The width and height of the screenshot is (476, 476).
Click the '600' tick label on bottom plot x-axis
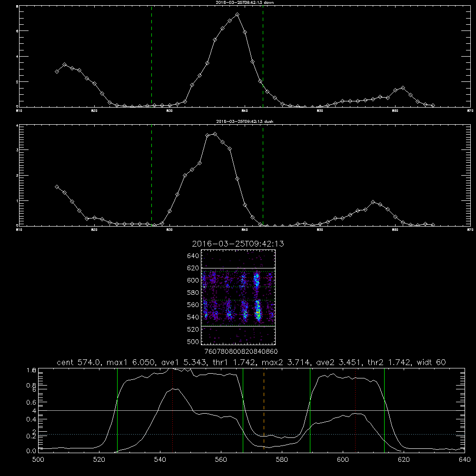tap(343, 460)
